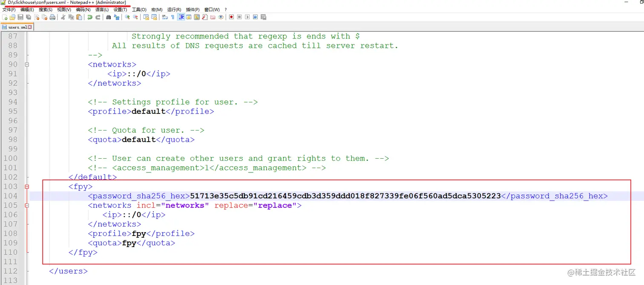644x285 pixels.
Task: Click the access_management comment line
Action: 207,168
